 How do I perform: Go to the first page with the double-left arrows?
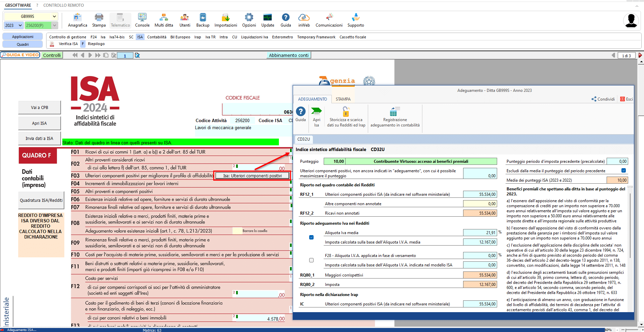(x=75, y=55)
